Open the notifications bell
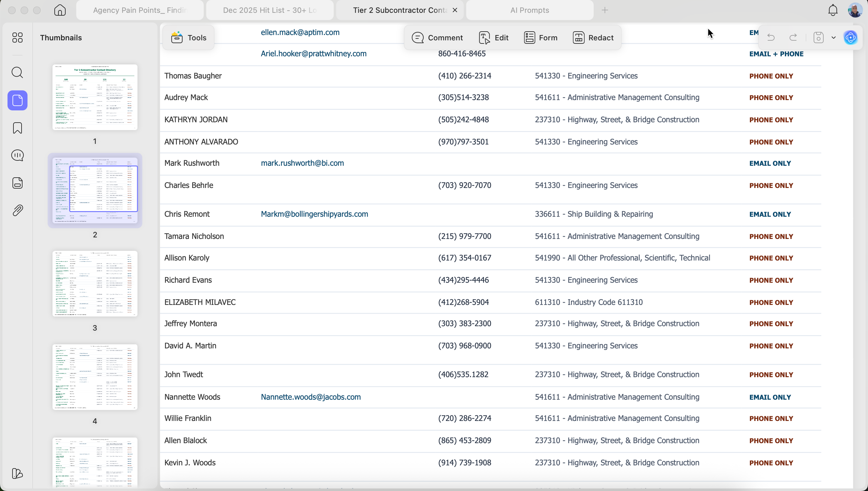 [x=833, y=10]
